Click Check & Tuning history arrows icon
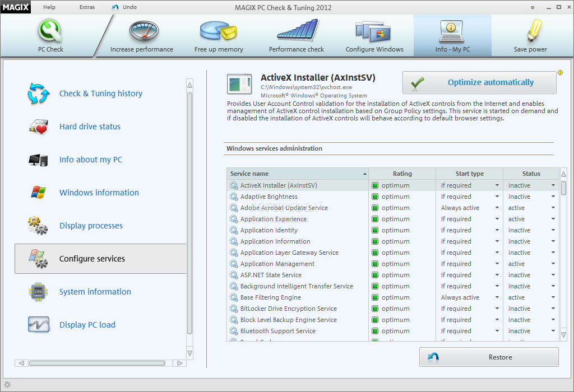This screenshot has width=574, height=392. tap(39, 94)
